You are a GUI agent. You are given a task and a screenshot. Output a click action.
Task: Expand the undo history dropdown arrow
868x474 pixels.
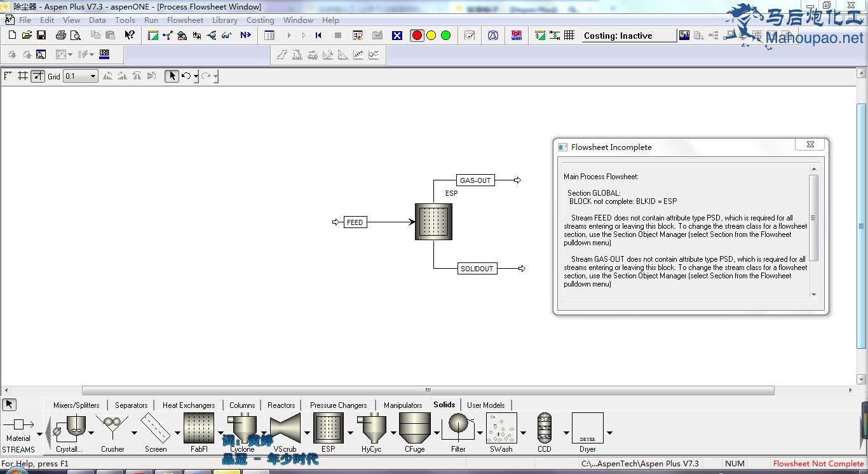[196, 77]
